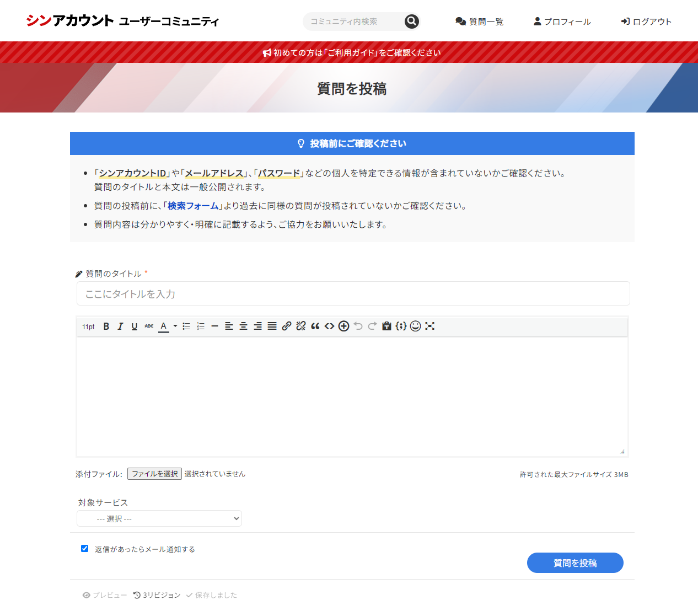Toggle bold formatting in editor toolbar
This screenshot has width=698, height=616.
click(106, 326)
